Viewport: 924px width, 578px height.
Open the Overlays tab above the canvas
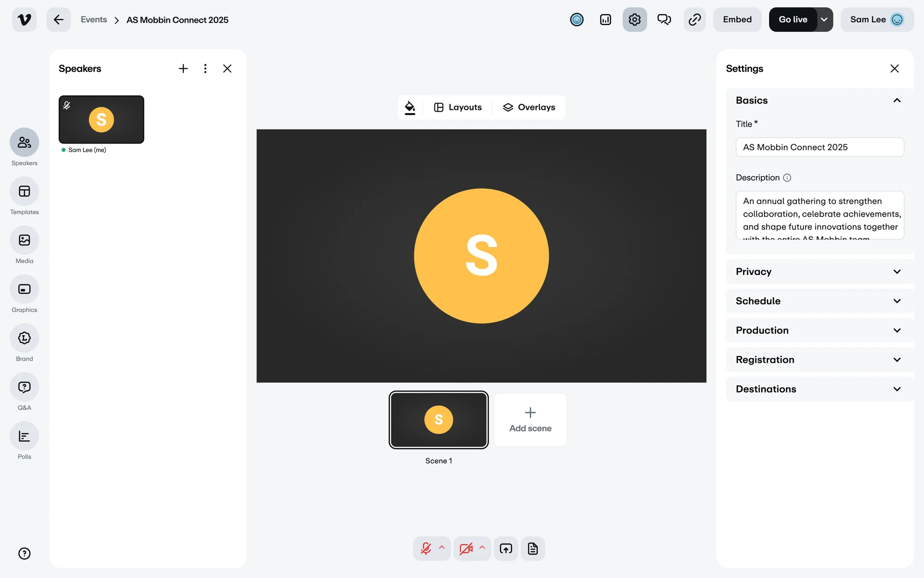coord(529,107)
